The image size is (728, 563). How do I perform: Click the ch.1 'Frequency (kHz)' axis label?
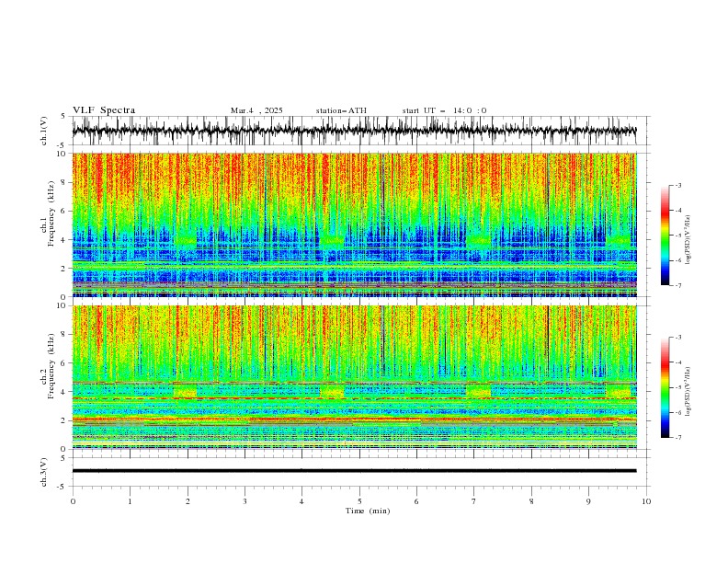coord(51,213)
